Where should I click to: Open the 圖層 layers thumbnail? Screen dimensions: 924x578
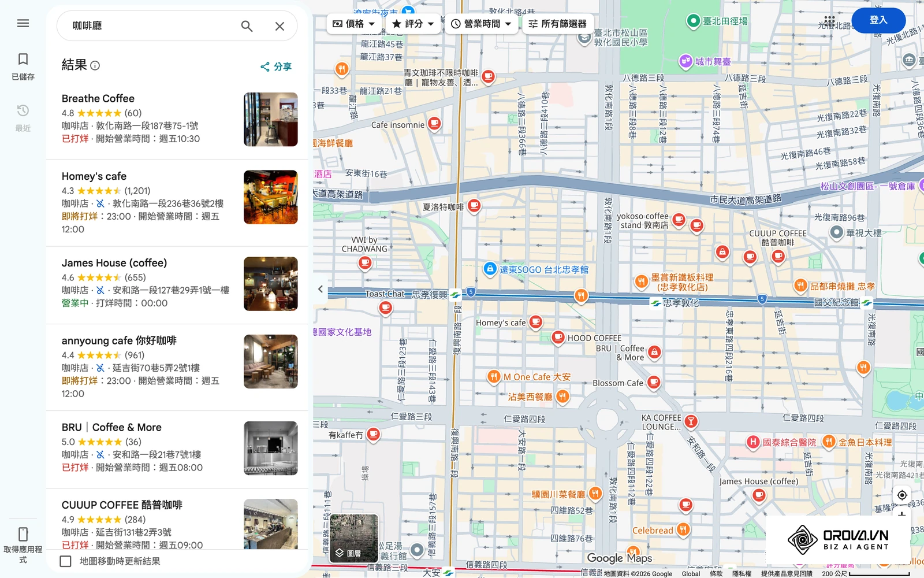pyautogui.click(x=354, y=539)
